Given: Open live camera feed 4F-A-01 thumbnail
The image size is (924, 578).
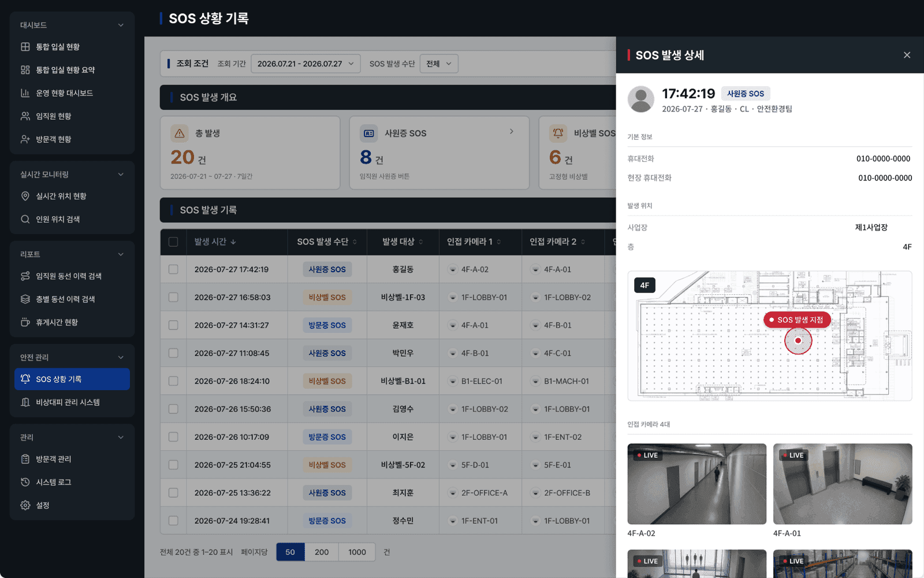Looking at the screenshot, I should click(x=843, y=484).
